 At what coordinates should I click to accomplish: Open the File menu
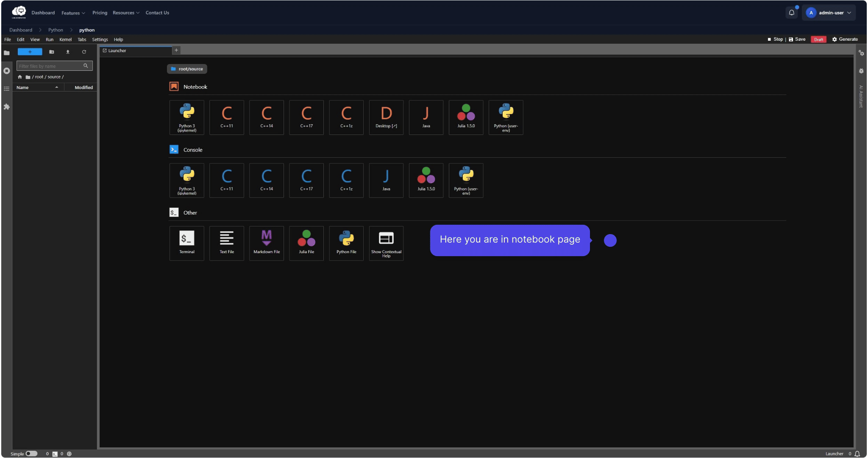8,39
